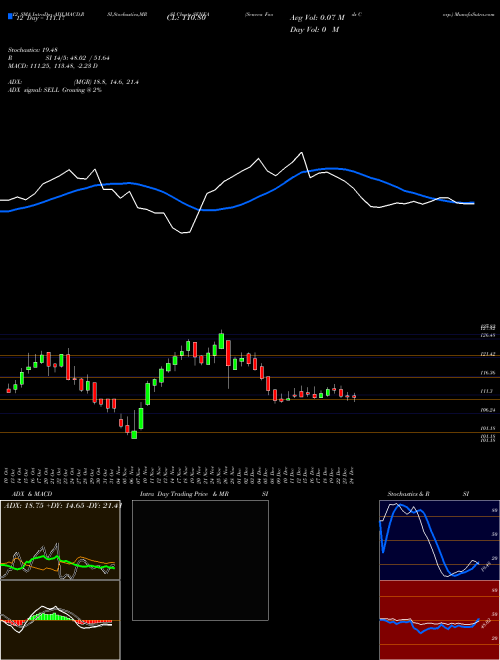Click the 'Stochastics: 19.48' value line

32,50
